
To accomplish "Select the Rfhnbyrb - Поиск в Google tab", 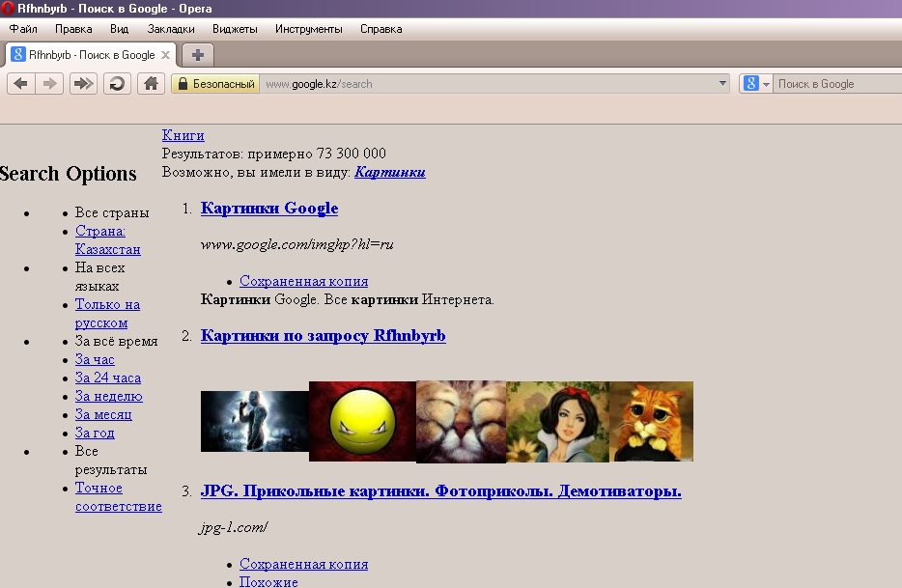I will coord(91,55).
